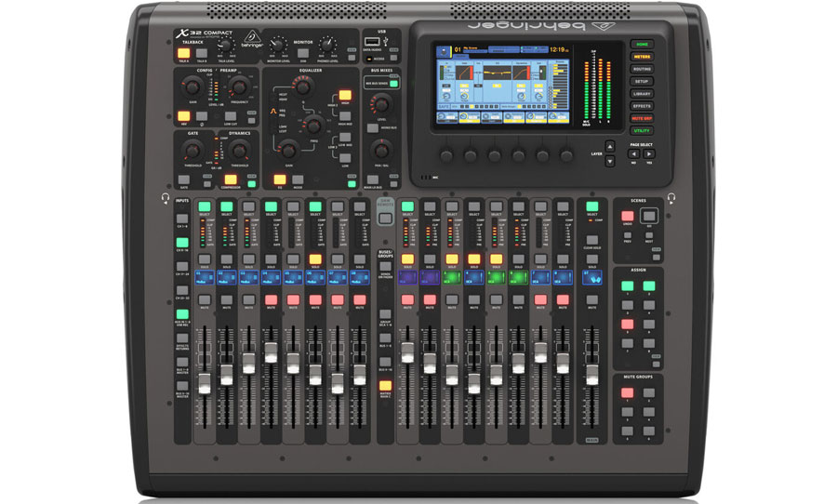This screenshot has width=837, height=504.
Task: Toggle the phase invert button in Preamp
Action: (x=202, y=116)
